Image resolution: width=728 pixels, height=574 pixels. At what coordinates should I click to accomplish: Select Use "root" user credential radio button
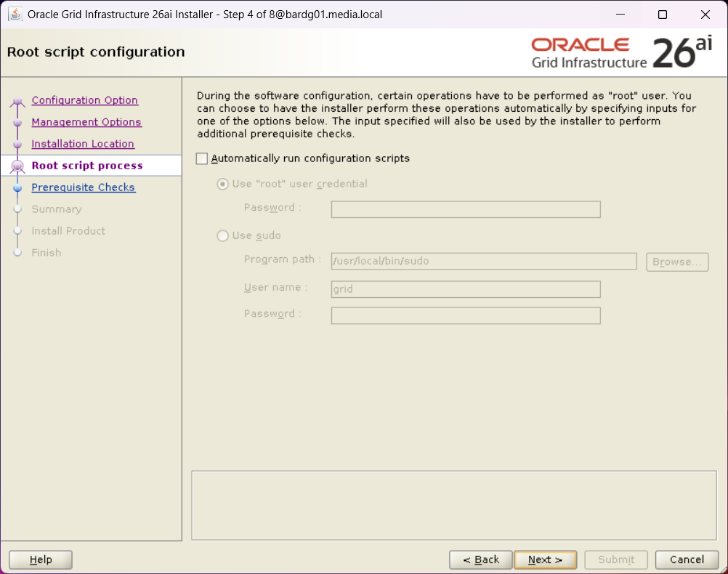pos(223,184)
